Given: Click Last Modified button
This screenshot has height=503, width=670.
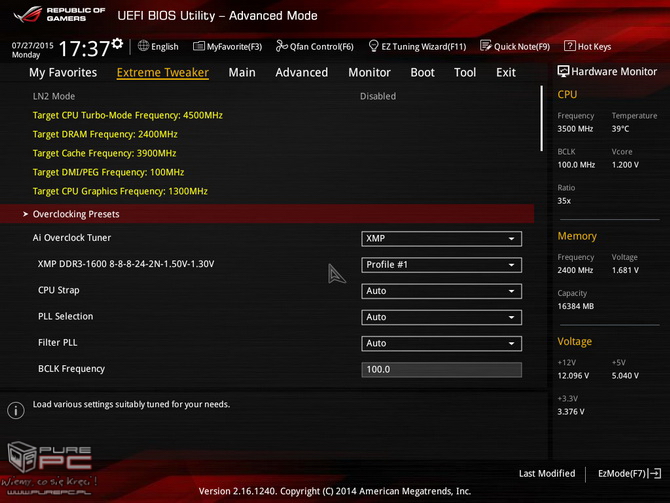Looking at the screenshot, I should [x=547, y=474].
